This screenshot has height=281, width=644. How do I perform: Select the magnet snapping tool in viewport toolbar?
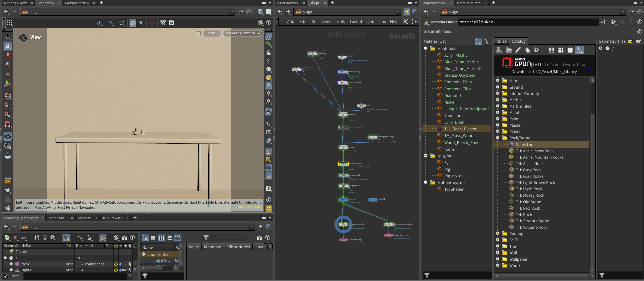(x=8, y=124)
